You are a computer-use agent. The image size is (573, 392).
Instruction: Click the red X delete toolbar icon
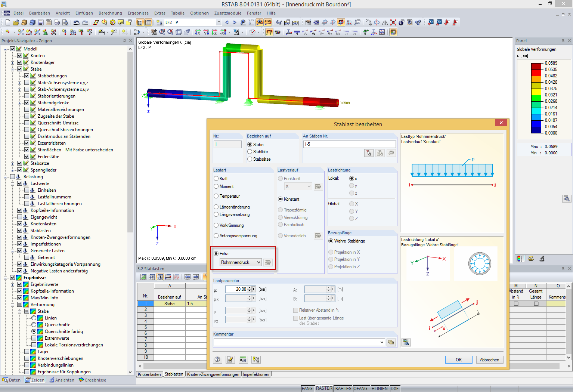click(x=393, y=22)
